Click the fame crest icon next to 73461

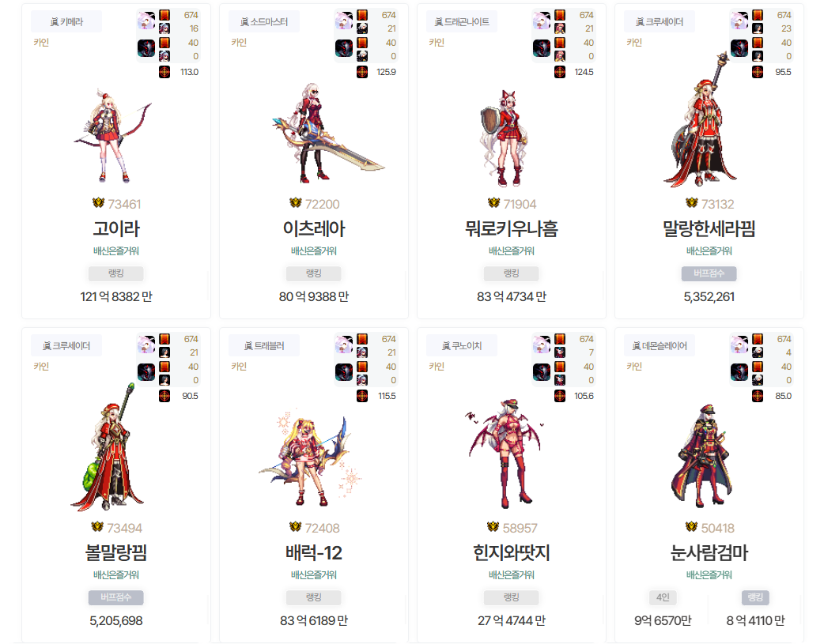[98, 203]
